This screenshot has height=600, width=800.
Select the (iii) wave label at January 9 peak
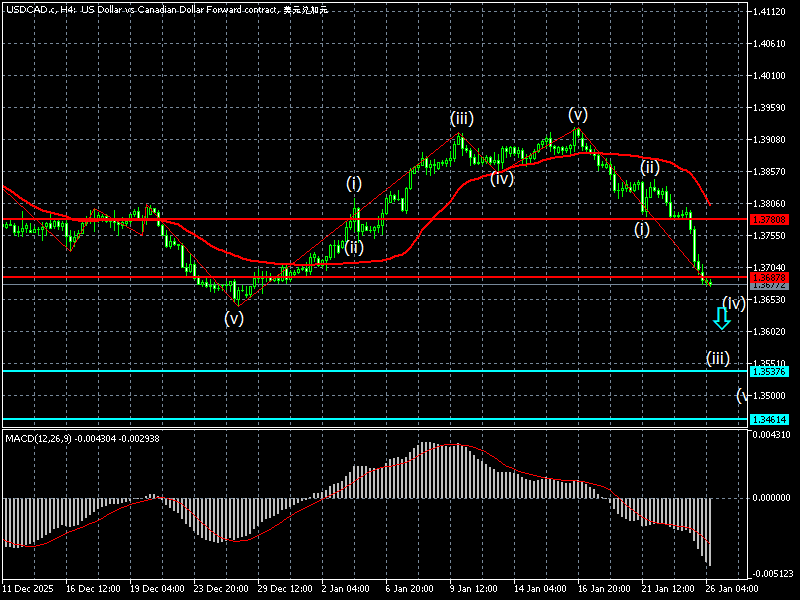[461, 118]
